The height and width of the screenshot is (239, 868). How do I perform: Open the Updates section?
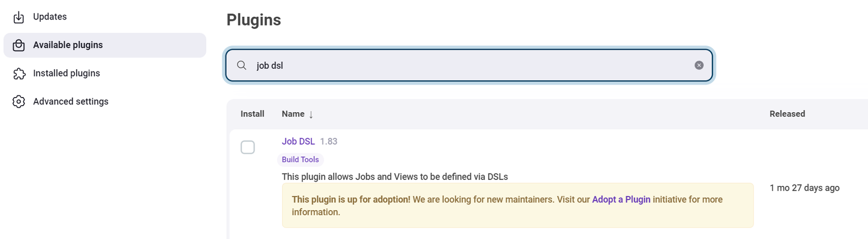tap(50, 17)
